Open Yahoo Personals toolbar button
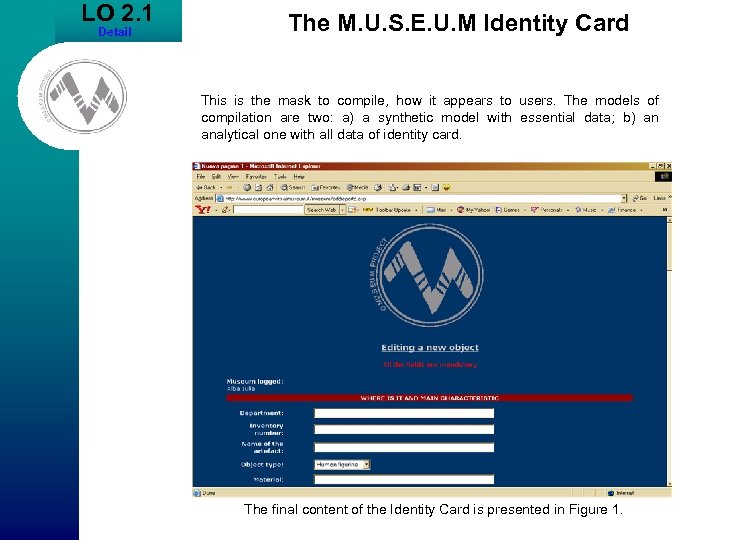The width and height of the screenshot is (750, 540). click(546, 210)
